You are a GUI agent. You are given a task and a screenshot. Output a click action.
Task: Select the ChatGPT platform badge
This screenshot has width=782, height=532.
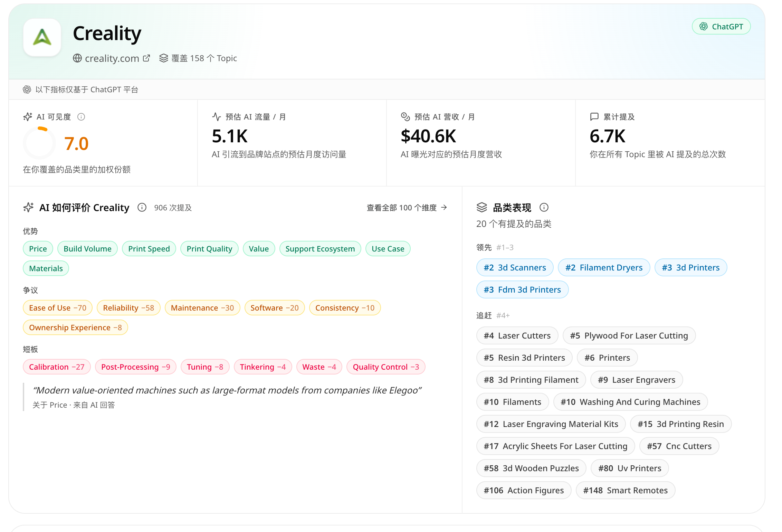coord(721,27)
